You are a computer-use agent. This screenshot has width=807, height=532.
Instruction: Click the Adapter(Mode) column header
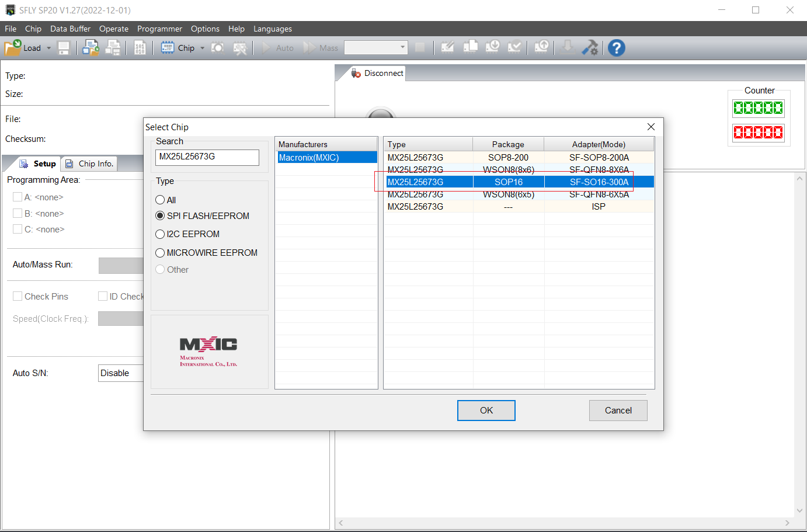point(599,144)
